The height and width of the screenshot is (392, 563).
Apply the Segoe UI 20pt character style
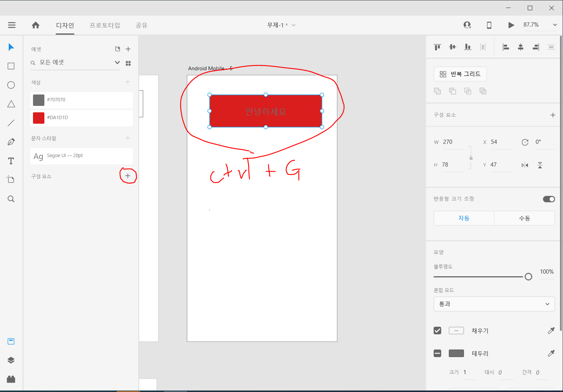(82, 156)
